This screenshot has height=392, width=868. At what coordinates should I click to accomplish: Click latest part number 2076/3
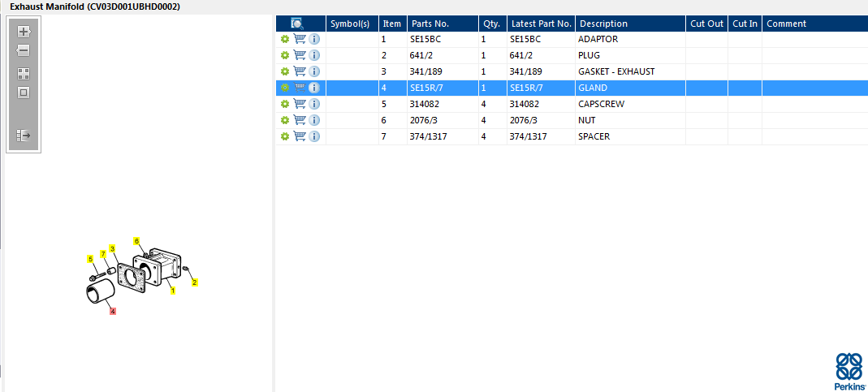541,120
